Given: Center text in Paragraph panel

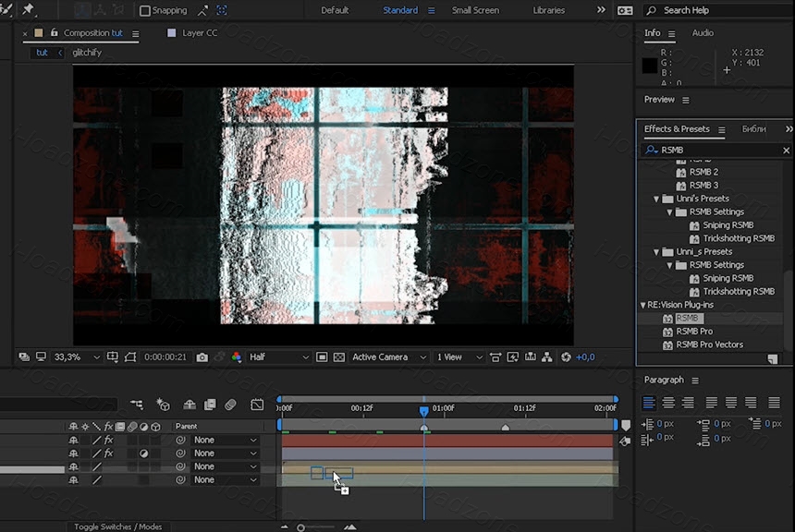Looking at the screenshot, I should click(668, 403).
